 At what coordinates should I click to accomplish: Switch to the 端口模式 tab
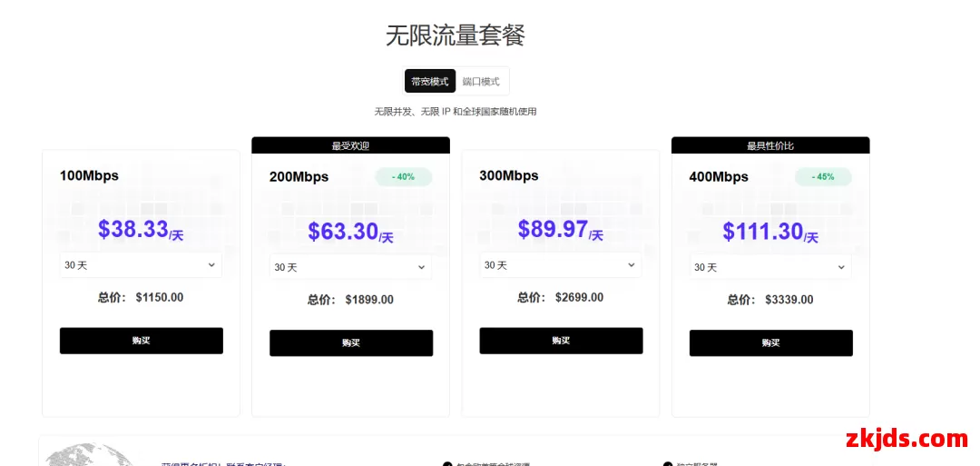click(481, 82)
